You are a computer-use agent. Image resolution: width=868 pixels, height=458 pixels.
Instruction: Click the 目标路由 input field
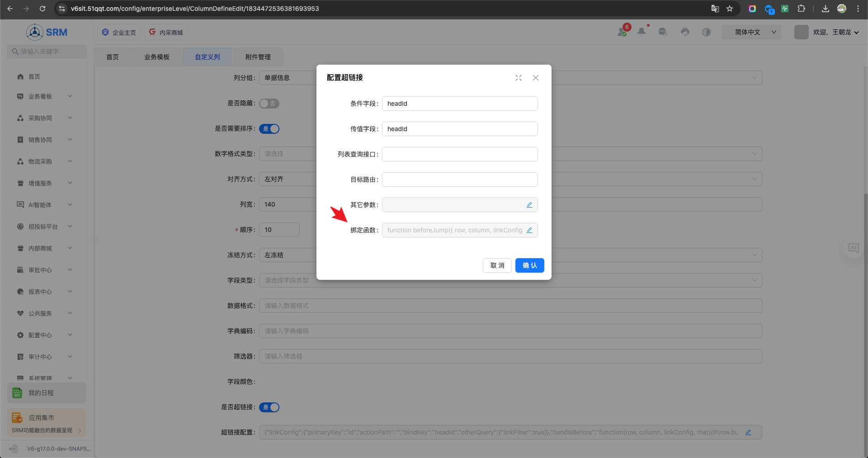tap(459, 179)
